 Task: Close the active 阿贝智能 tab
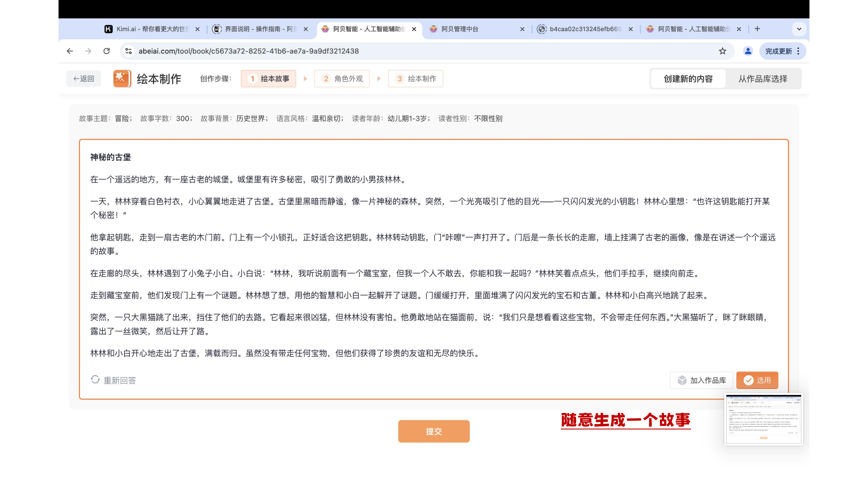point(414,29)
